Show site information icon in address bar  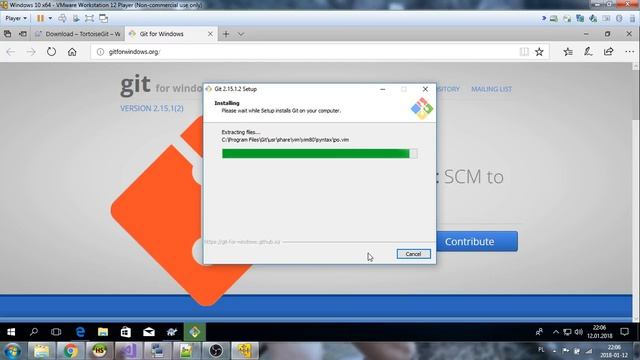[100, 52]
